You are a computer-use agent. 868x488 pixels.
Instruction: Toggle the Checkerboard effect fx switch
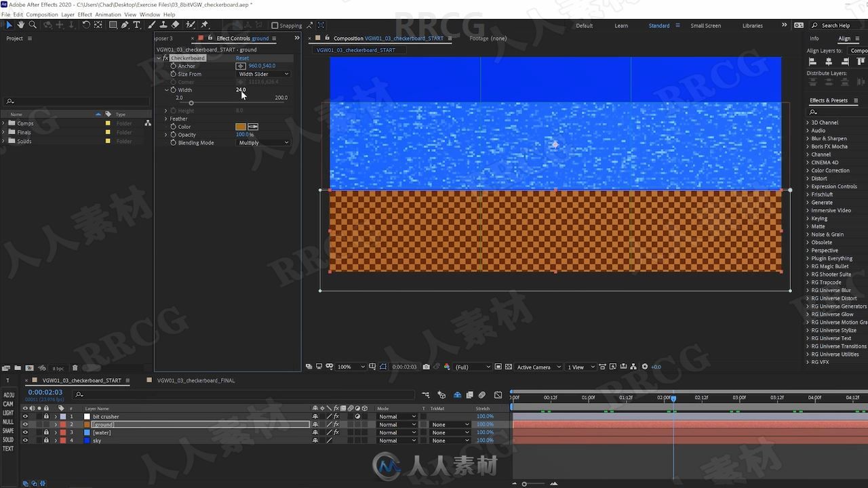165,58
